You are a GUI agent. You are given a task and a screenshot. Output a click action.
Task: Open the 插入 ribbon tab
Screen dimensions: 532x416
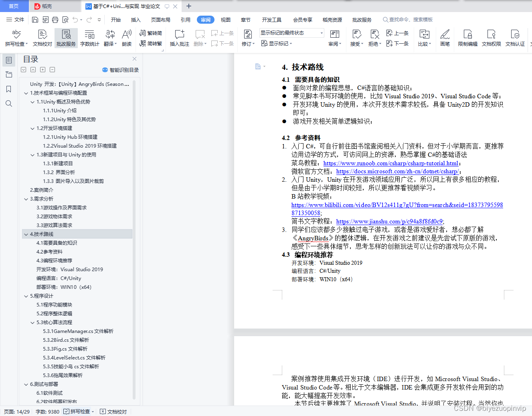tap(136, 20)
